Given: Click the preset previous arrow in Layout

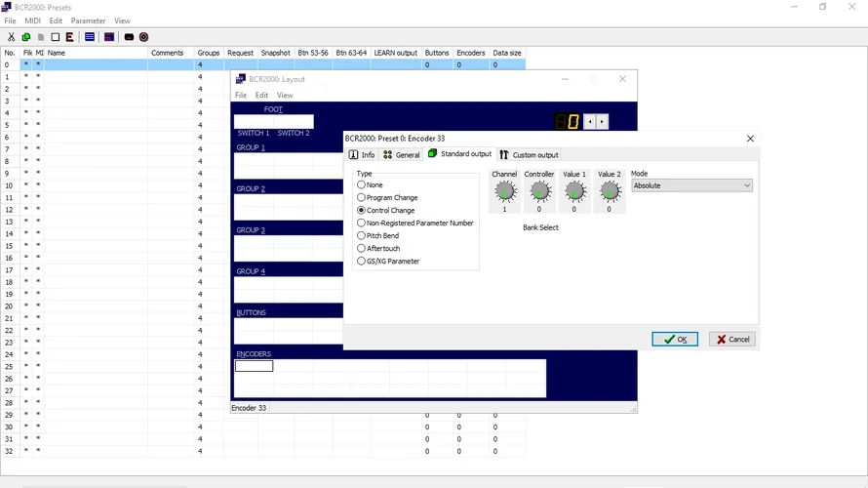Looking at the screenshot, I should pyautogui.click(x=589, y=122).
